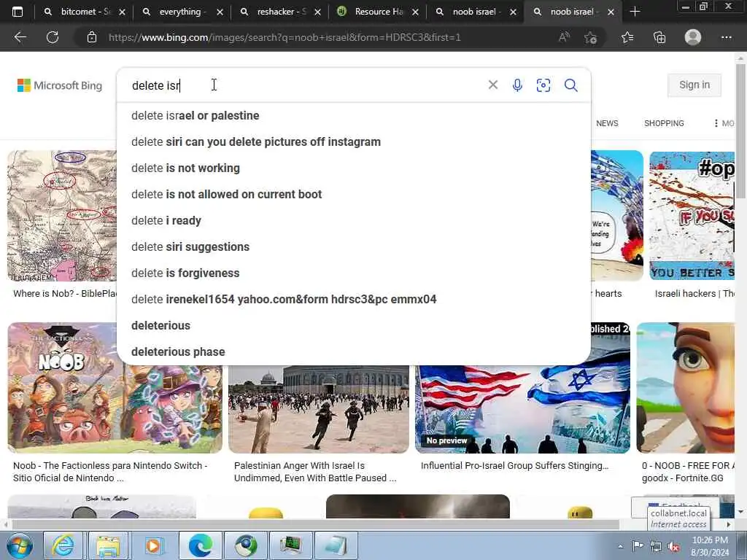Click the Sign in button

(x=694, y=85)
